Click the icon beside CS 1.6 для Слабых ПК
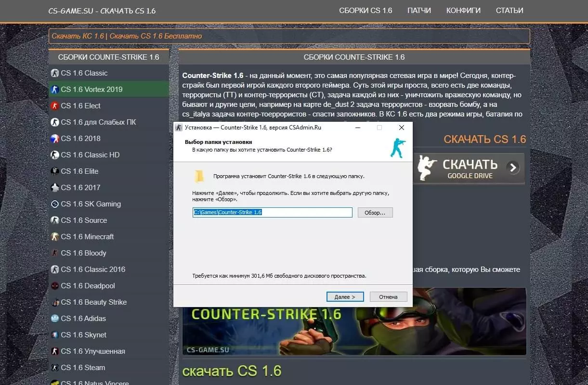588x385 pixels. pyautogui.click(x=54, y=122)
